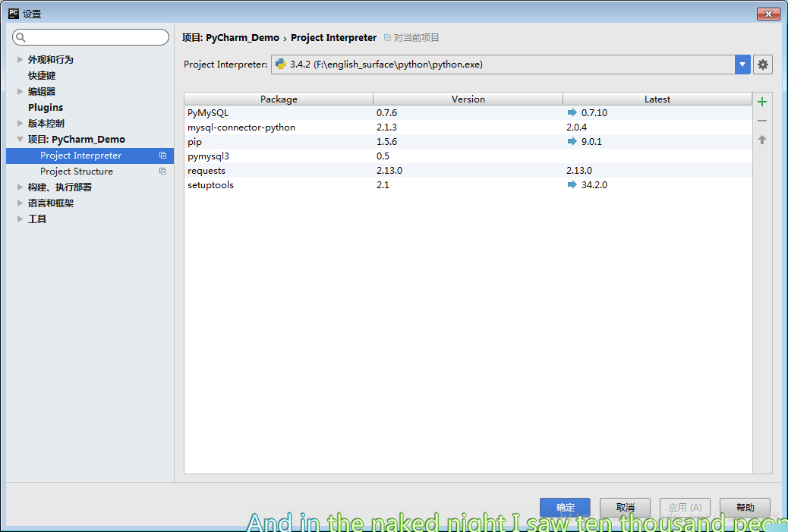Sort by the Package column header

pos(279,99)
